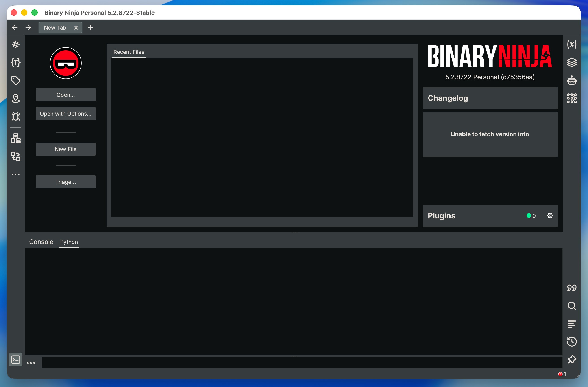Viewport: 588px width, 387px height.
Task: Open plugin settings gear icon
Action: [x=550, y=216]
